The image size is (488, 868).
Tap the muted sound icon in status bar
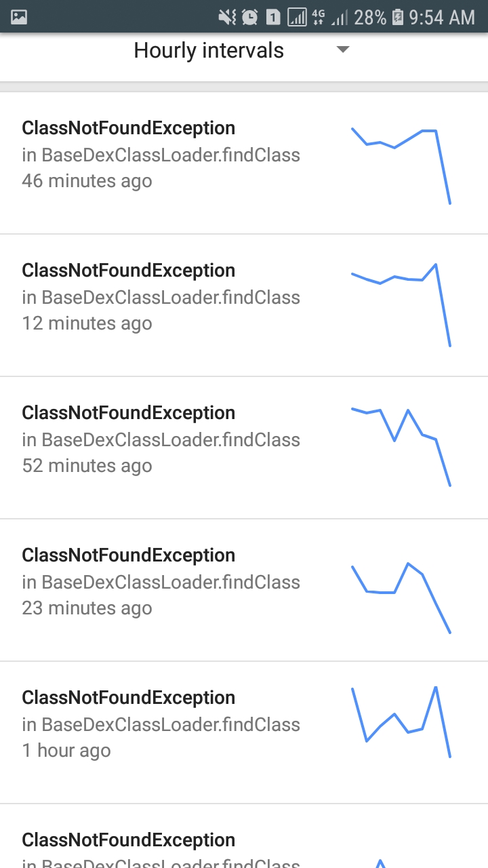[x=226, y=17]
